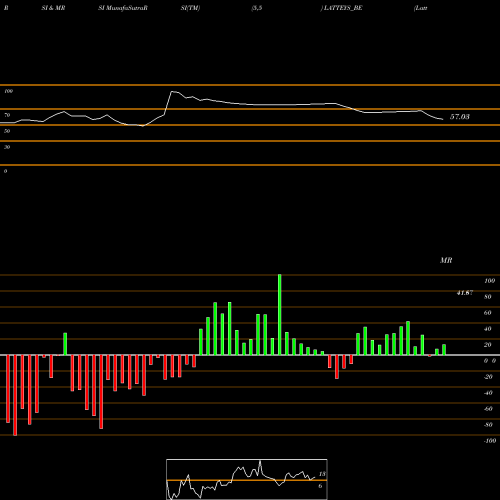Click the truncated '(Lan' header text
The width and height of the screenshot is (500, 500).
click(421, 8)
